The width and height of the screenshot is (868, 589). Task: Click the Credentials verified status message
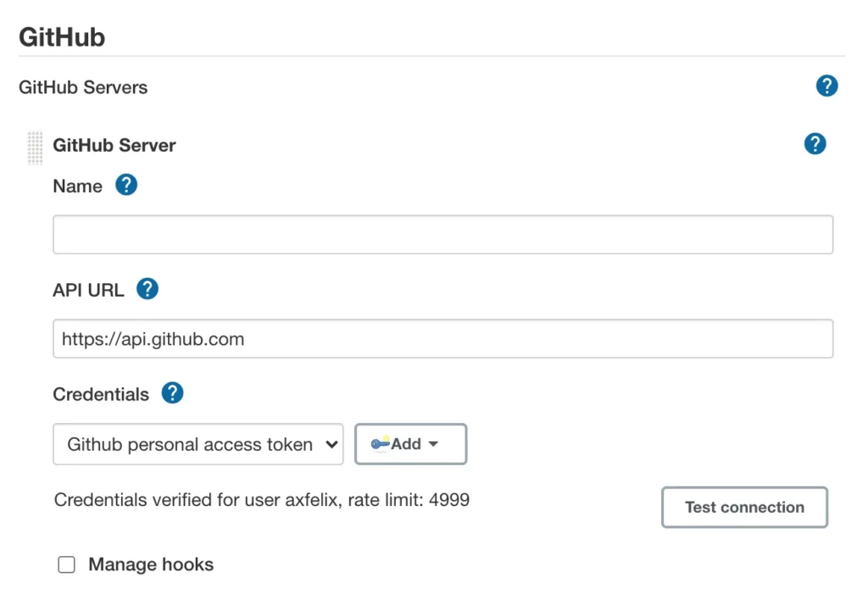click(x=261, y=500)
